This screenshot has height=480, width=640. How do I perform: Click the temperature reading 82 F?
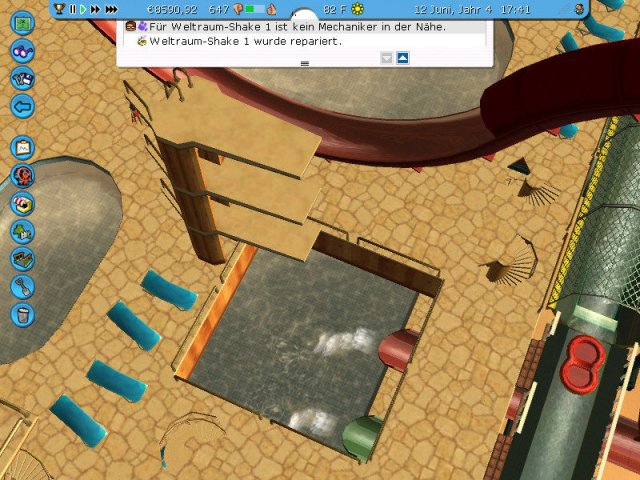[335, 9]
